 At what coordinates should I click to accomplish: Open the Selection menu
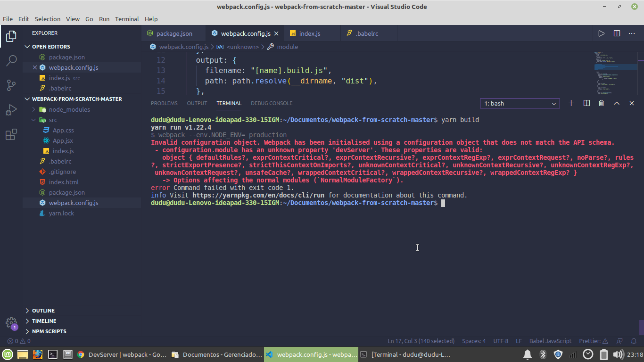[x=48, y=19]
